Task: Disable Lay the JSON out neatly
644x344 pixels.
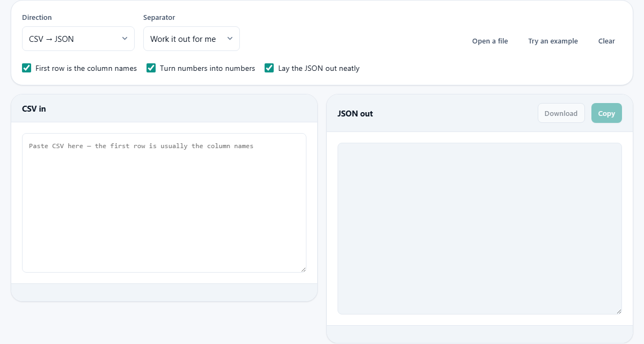Action: pyautogui.click(x=269, y=68)
